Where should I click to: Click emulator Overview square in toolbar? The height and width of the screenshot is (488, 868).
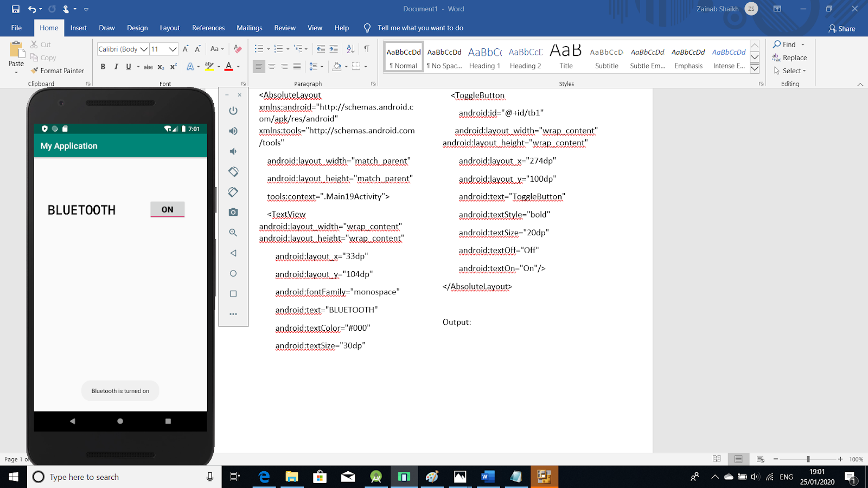[233, 294]
